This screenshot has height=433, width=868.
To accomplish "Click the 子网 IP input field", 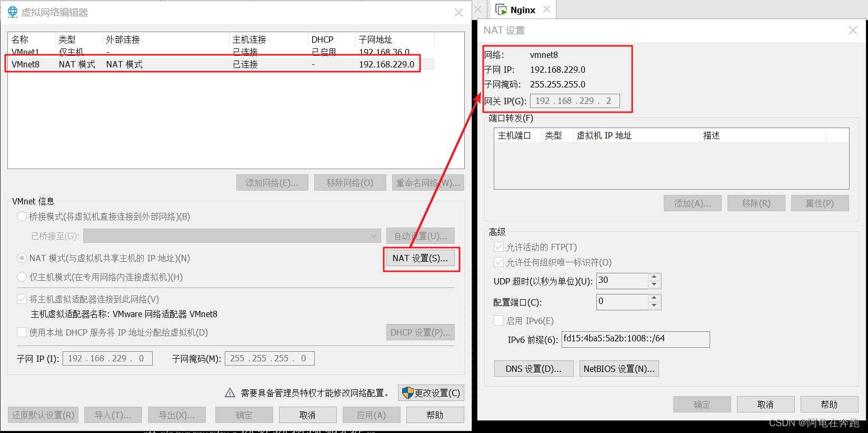I will (108, 359).
